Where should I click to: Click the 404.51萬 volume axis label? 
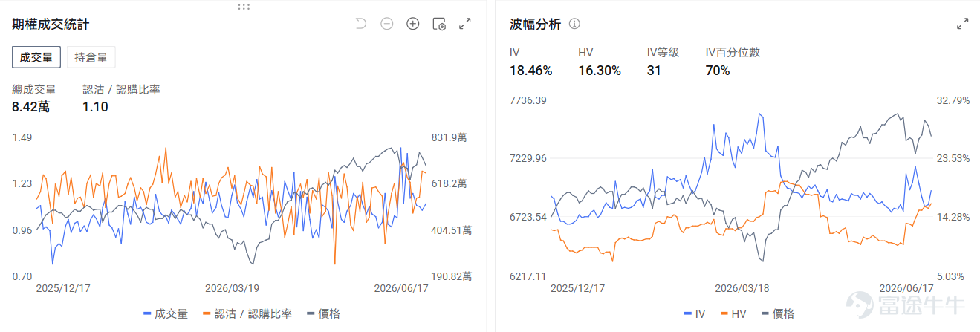click(x=452, y=230)
